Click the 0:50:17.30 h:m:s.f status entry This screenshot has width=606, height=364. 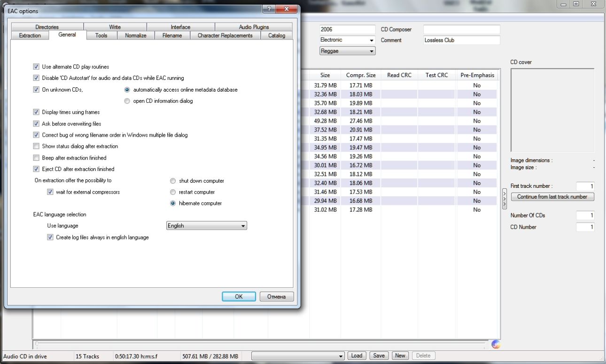pos(137,356)
